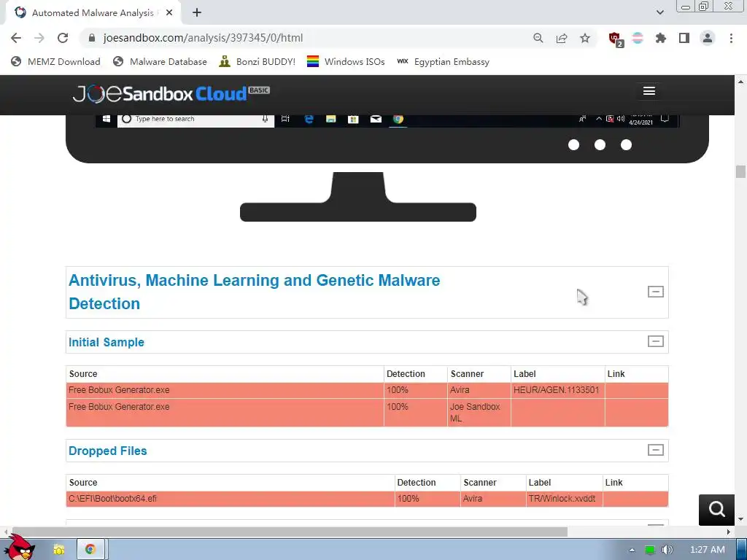The height and width of the screenshot is (560, 747).
Task: Collapse the Dropped Files section
Action: (x=656, y=450)
